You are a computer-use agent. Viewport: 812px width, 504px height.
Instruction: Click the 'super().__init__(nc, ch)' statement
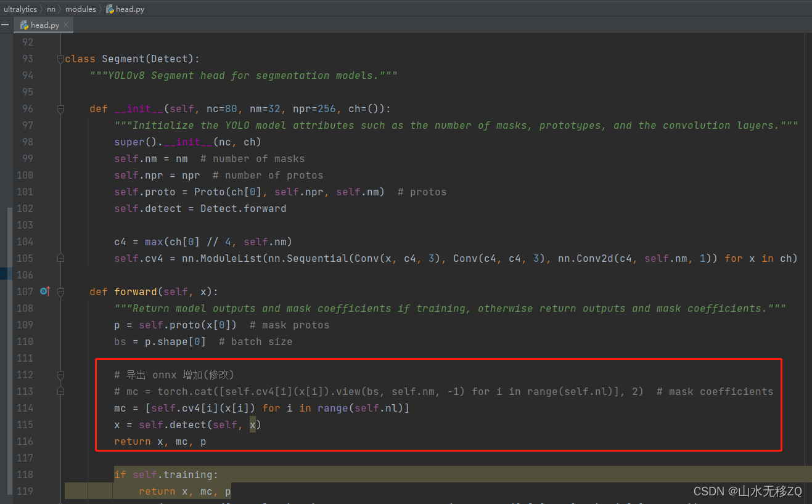[188, 142]
